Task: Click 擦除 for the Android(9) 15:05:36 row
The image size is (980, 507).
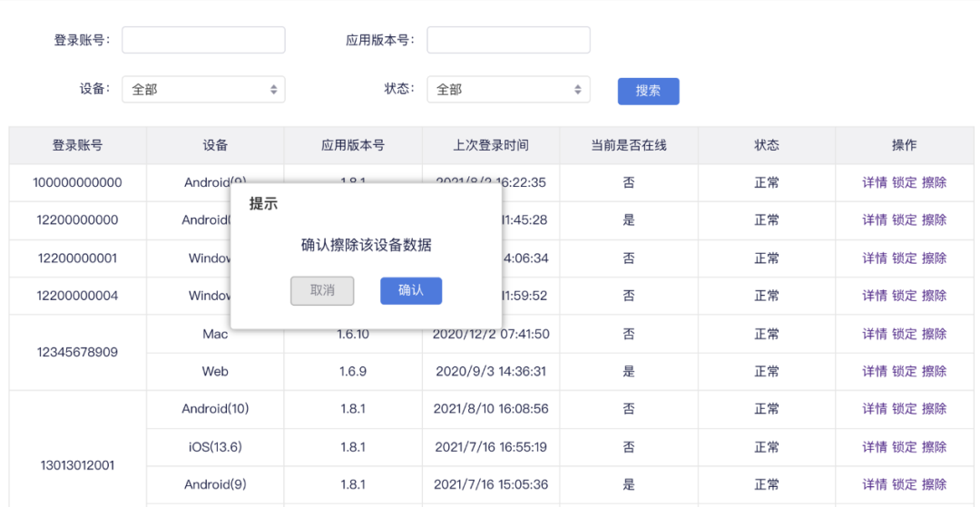Action: [934, 484]
